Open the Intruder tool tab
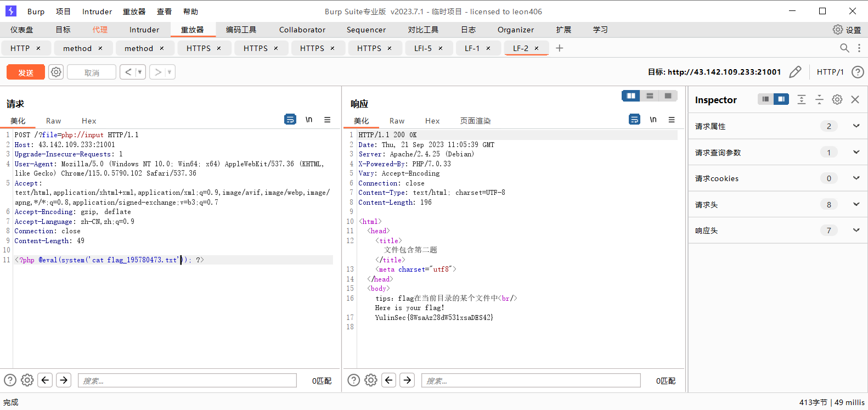The height and width of the screenshot is (410, 868). (x=144, y=30)
